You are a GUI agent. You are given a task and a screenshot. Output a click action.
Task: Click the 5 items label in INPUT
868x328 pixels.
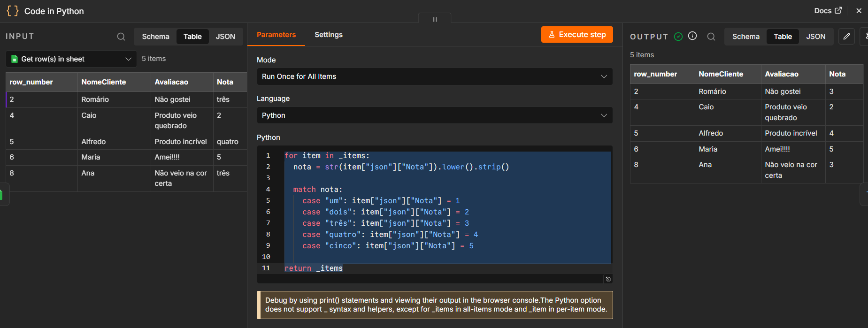(x=154, y=59)
